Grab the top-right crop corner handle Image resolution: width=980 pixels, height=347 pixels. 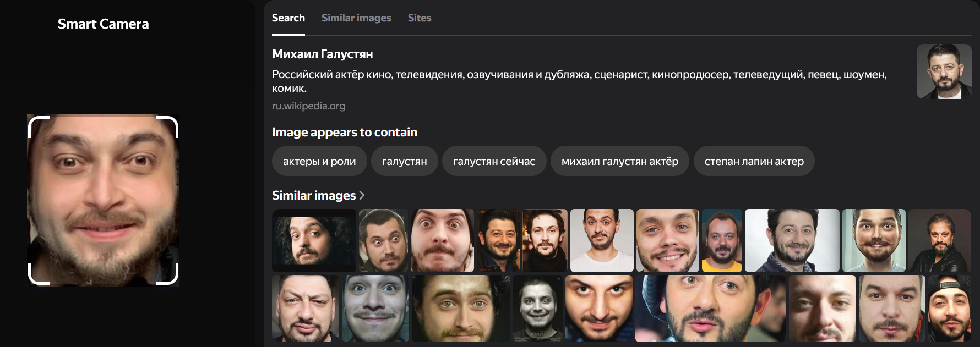[167, 126]
